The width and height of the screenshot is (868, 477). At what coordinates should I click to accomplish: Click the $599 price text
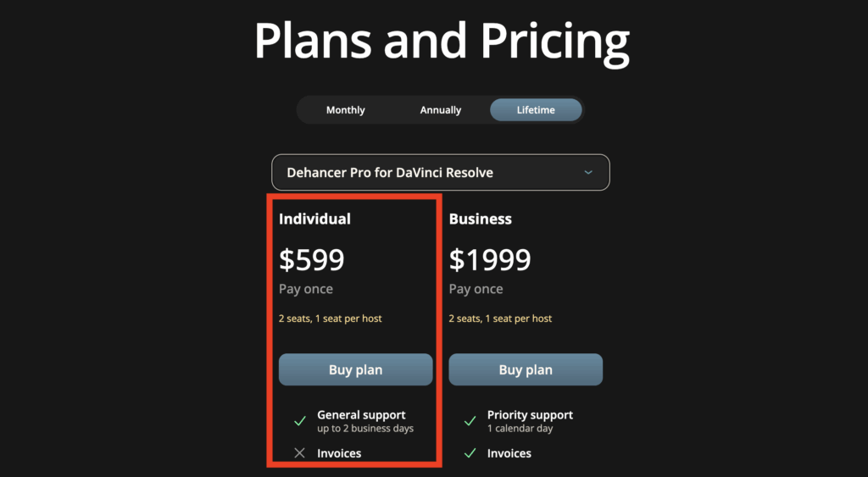tap(312, 260)
